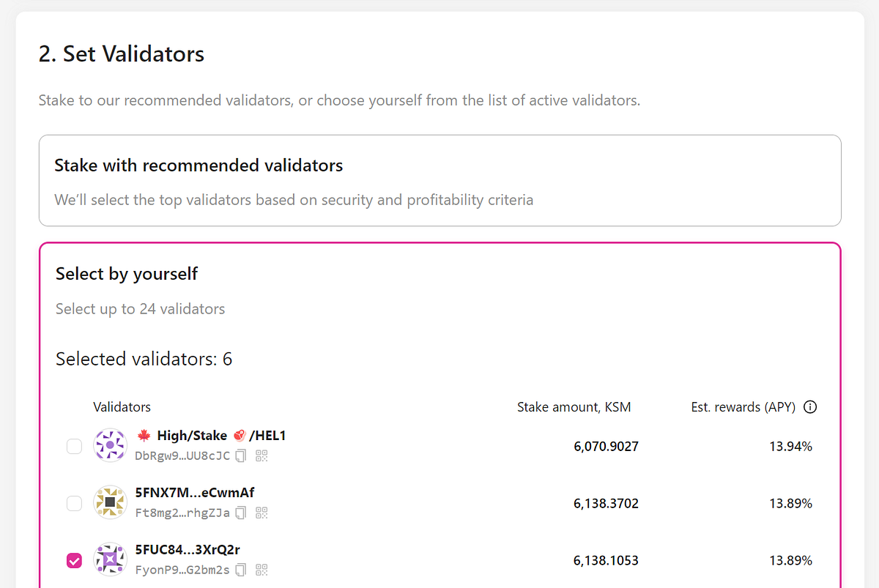The width and height of the screenshot is (879, 588).
Task: Copy the Ft8mg2...rhgZJa validator address
Action: click(x=241, y=513)
